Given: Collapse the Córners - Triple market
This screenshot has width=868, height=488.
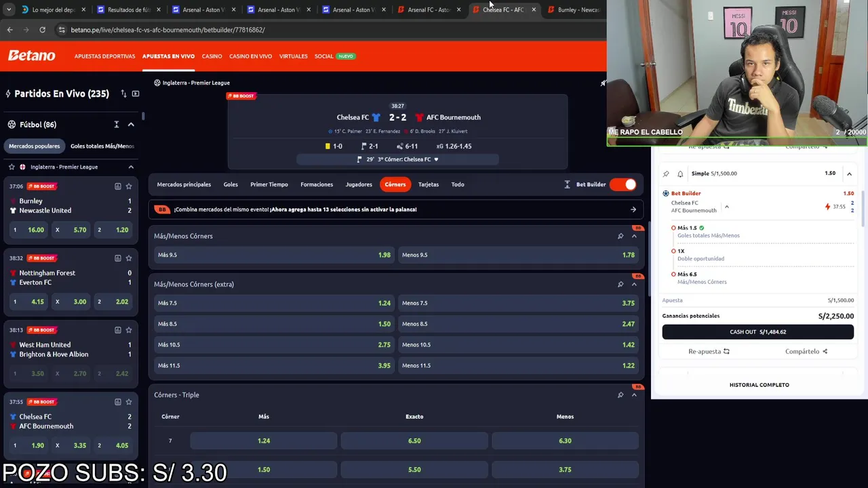Looking at the screenshot, I should pos(634,394).
